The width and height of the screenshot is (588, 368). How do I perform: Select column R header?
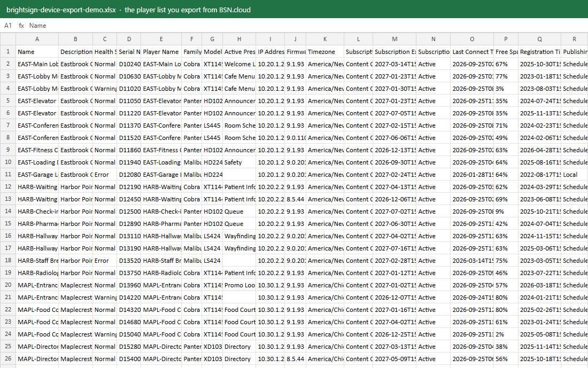point(575,39)
